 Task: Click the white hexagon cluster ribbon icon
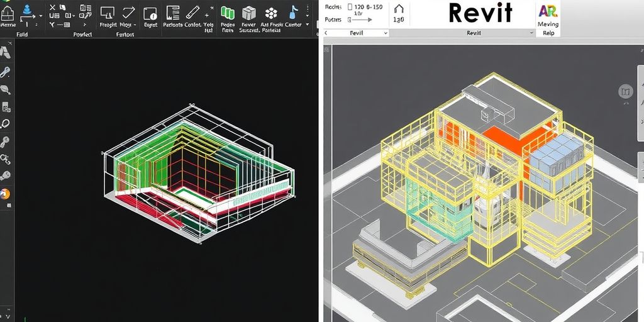click(271, 13)
